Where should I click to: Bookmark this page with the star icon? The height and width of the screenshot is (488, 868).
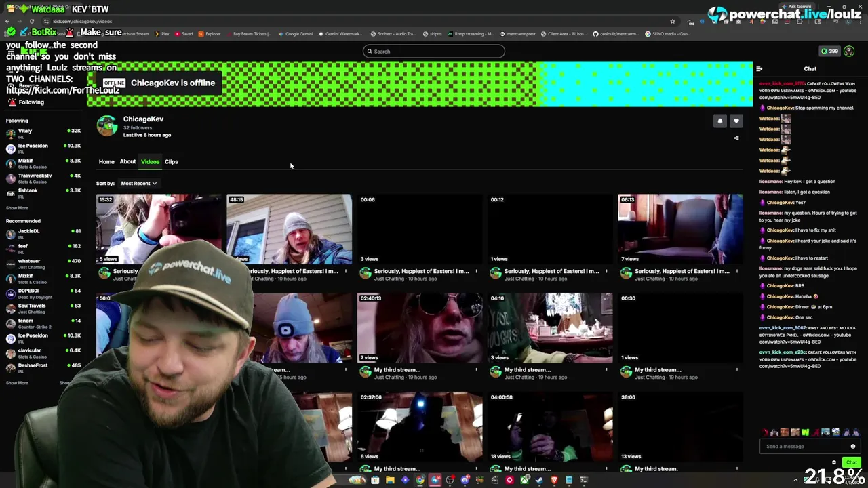click(672, 21)
